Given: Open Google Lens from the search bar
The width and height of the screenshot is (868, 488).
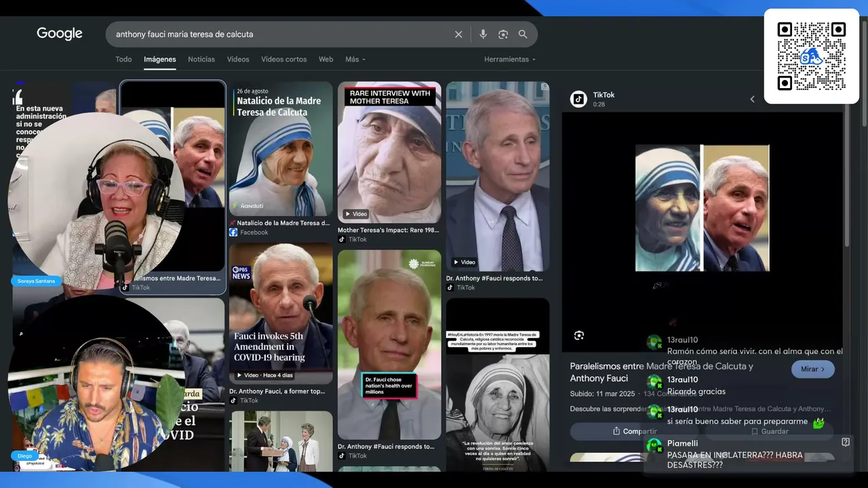Looking at the screenshot, I should tap(503, 35).
